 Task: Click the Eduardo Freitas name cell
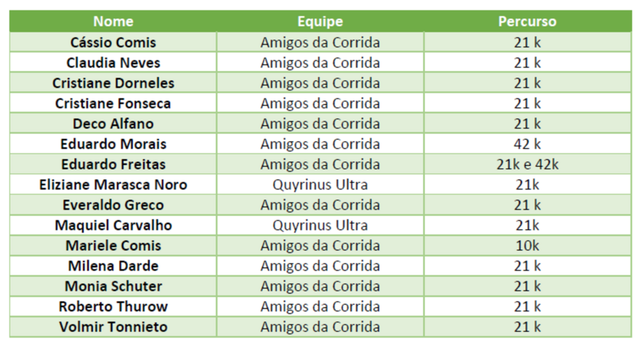point(113,164)
